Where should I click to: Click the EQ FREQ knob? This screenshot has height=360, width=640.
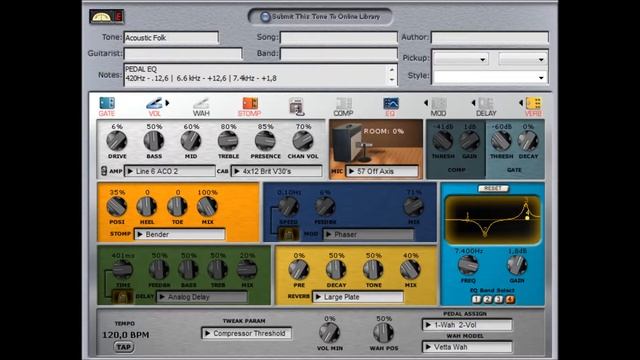click(468, 265)
